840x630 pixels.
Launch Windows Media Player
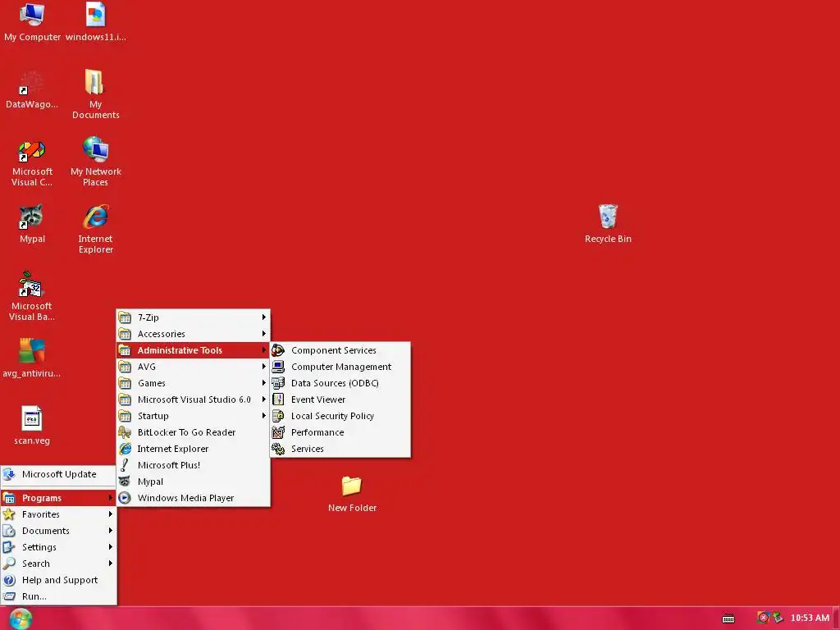193,498
